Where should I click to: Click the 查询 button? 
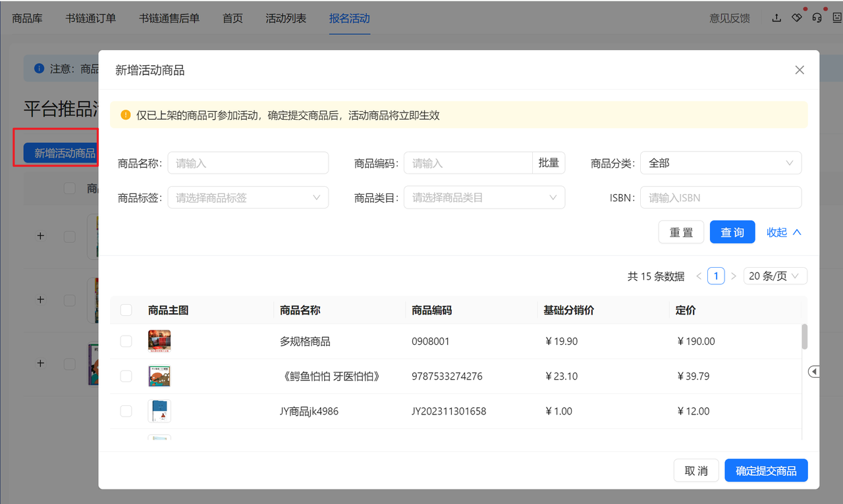point(732,232)
